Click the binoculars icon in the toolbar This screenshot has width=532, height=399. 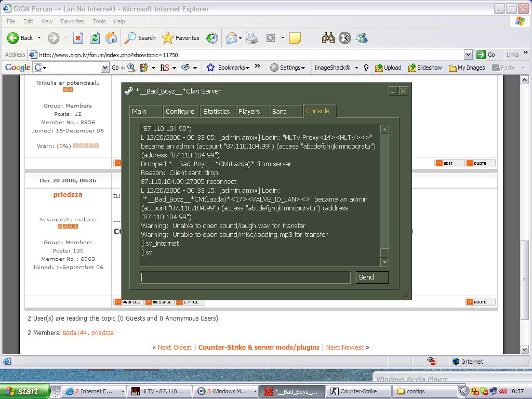click(x=328, y=38)
